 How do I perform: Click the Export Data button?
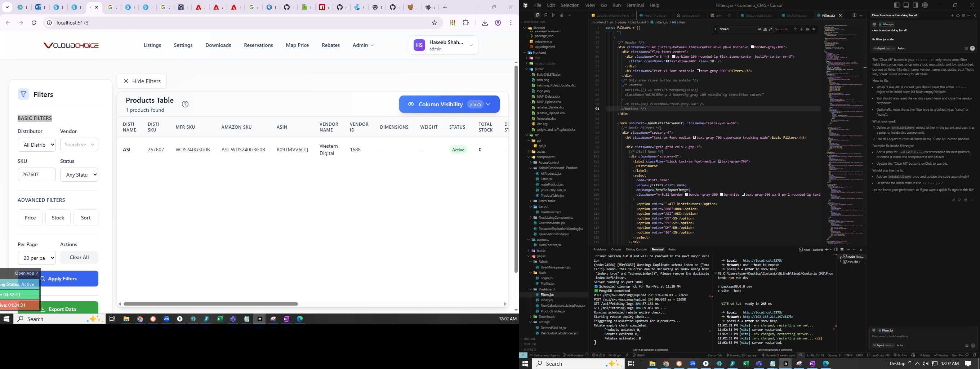click(58, 308)
